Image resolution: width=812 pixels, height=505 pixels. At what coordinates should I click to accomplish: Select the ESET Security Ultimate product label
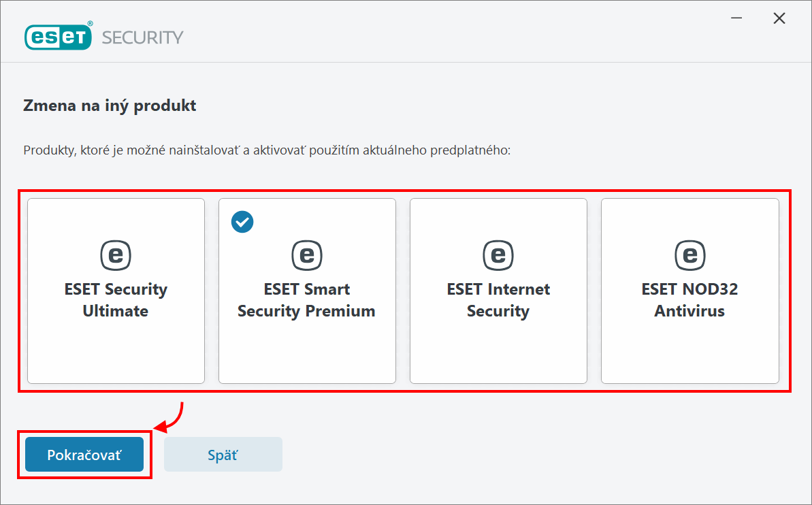click(x=116, y=300)
